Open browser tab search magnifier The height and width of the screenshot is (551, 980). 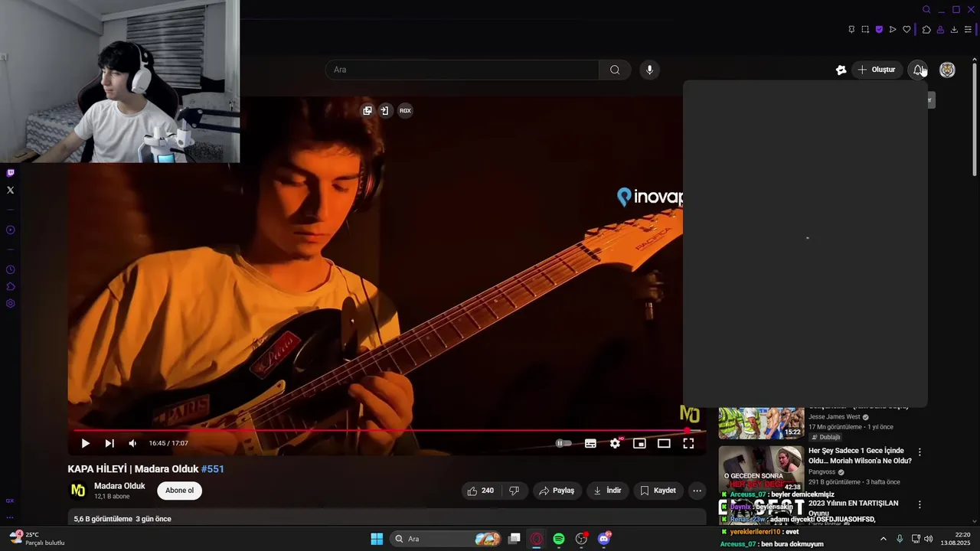pyautogui.click(x=926, y=10)
